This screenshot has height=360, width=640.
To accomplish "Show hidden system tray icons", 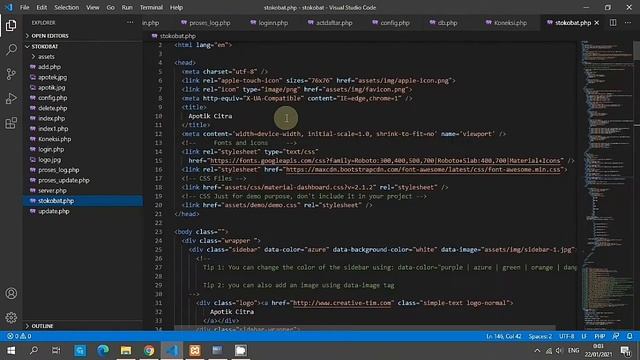I will click(537, 351).
